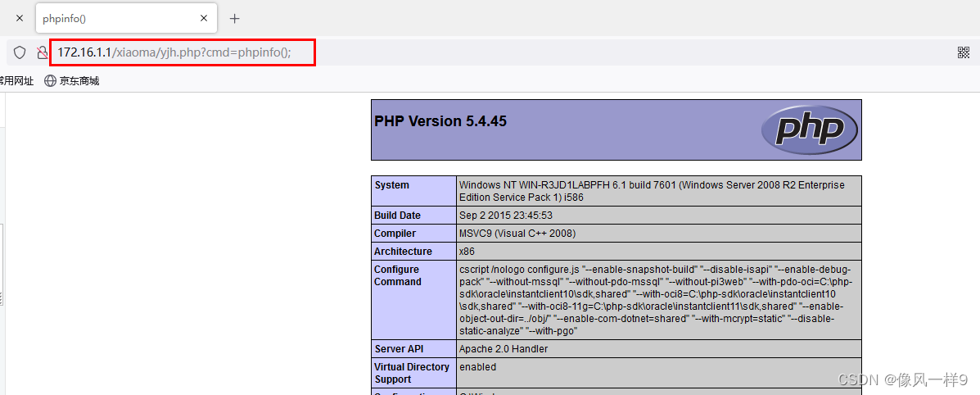Image resolution: width=980 pixels, height=395 pixels.
Task: Click the insecure connection lock icon
Action: tap(42, 52)
